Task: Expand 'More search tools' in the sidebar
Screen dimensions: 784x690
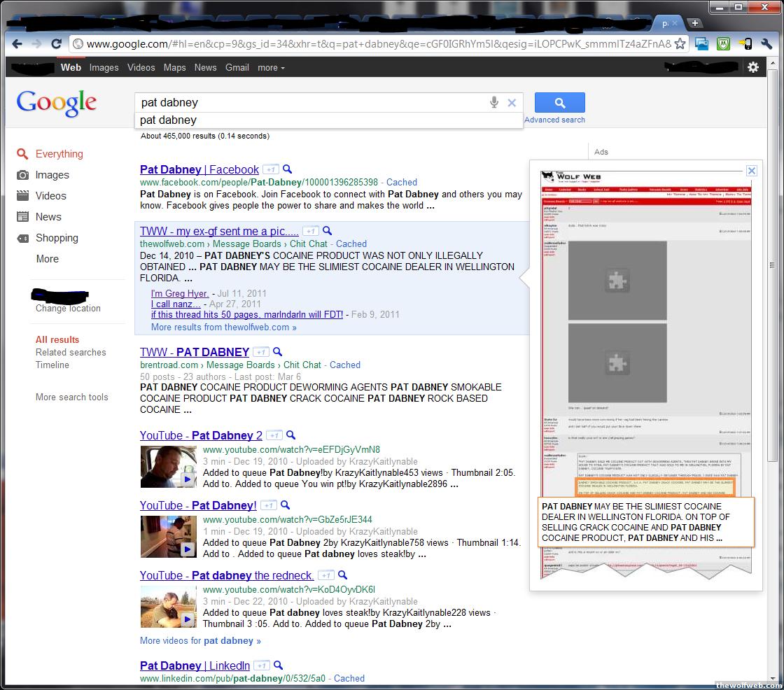Action: pos(72,397)
